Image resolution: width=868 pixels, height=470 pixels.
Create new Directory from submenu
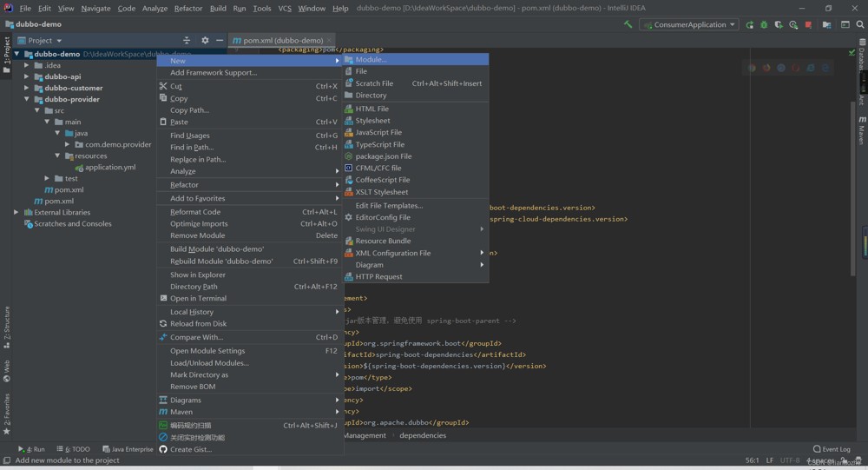(x=415, y=96)
